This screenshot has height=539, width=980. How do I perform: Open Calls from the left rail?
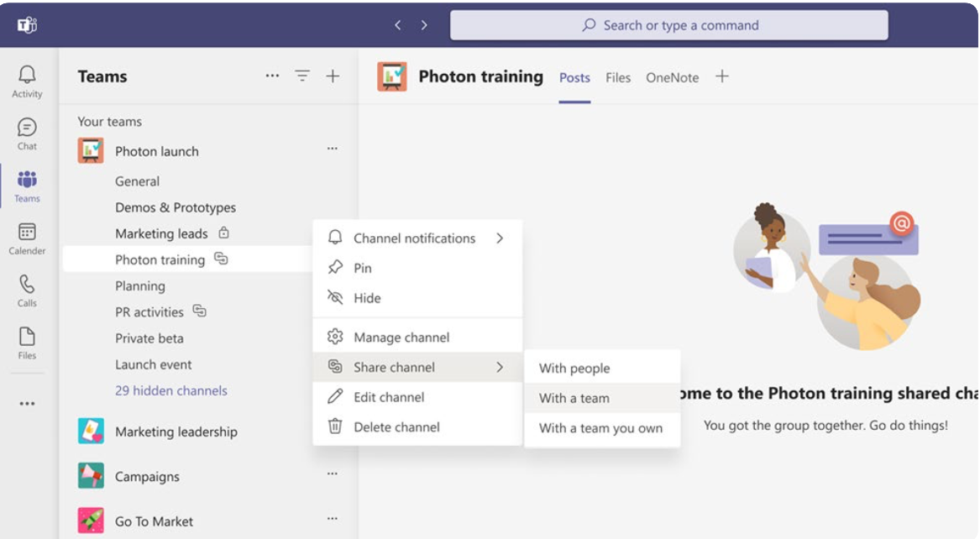(27, 291)
